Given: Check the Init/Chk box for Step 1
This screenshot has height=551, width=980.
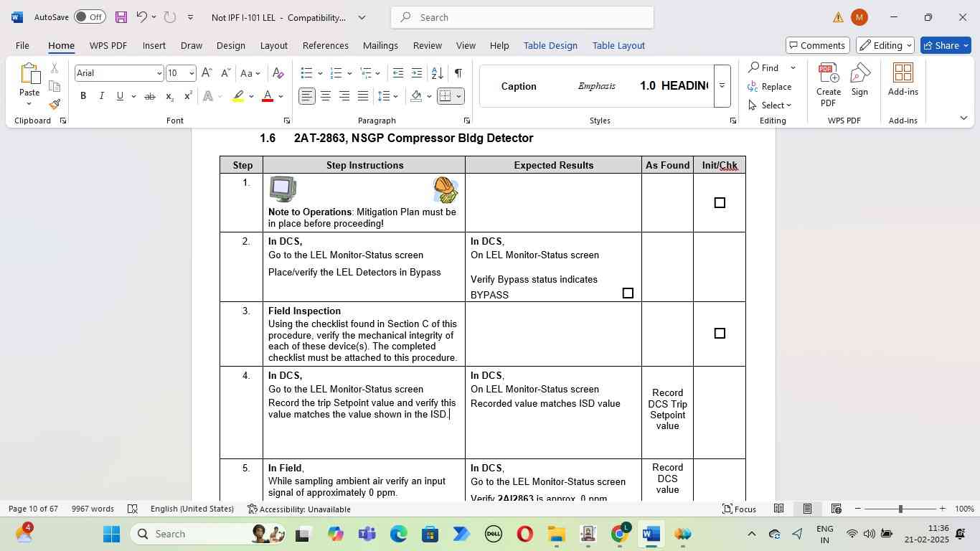Looking at the screenshot, I should click(720, 203).
